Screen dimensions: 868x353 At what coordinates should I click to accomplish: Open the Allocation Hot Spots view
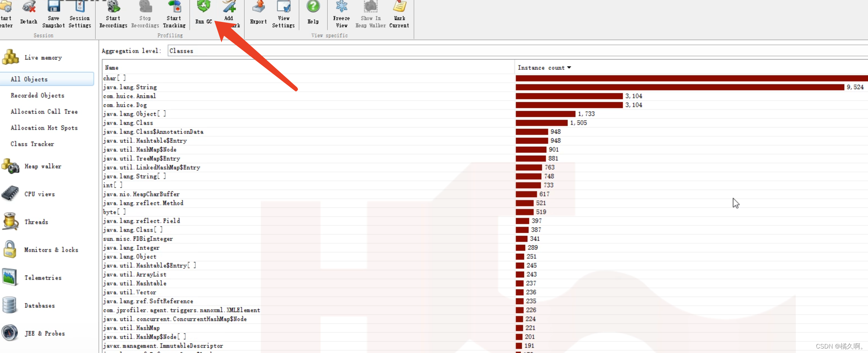(44, 128)
